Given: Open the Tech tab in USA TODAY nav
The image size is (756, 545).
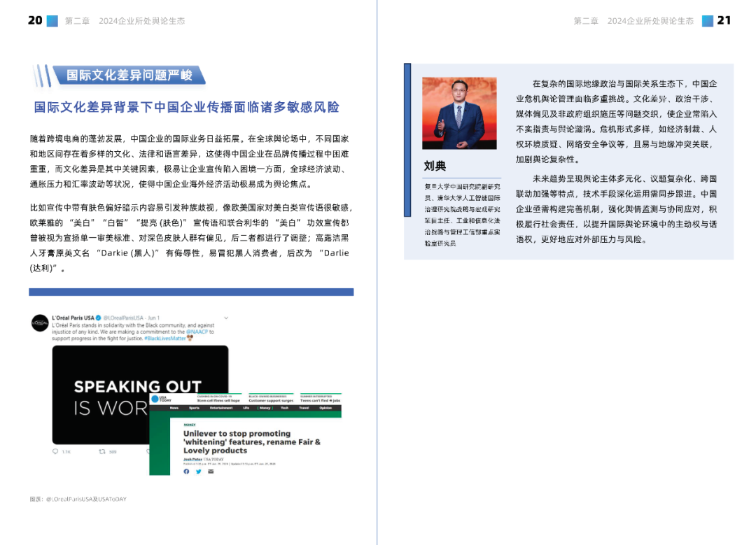Looking at the screenshot, I should 284,408.
